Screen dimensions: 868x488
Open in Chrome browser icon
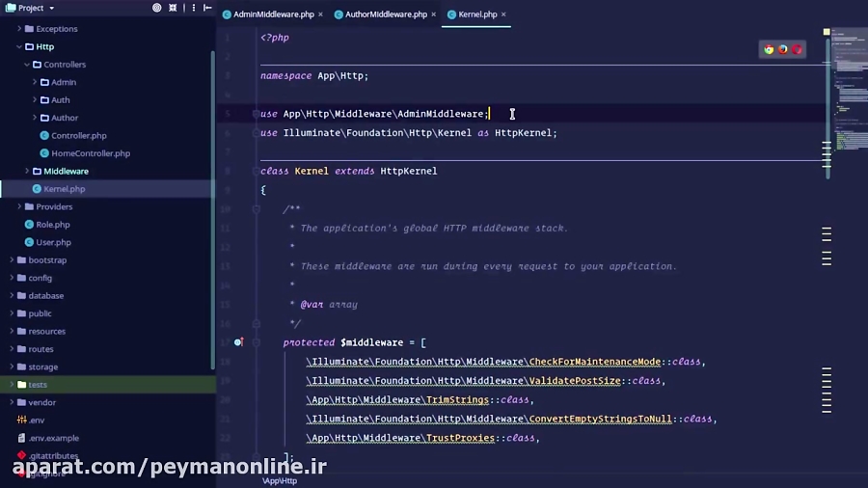pyautogui.click(x=769, y=50)
